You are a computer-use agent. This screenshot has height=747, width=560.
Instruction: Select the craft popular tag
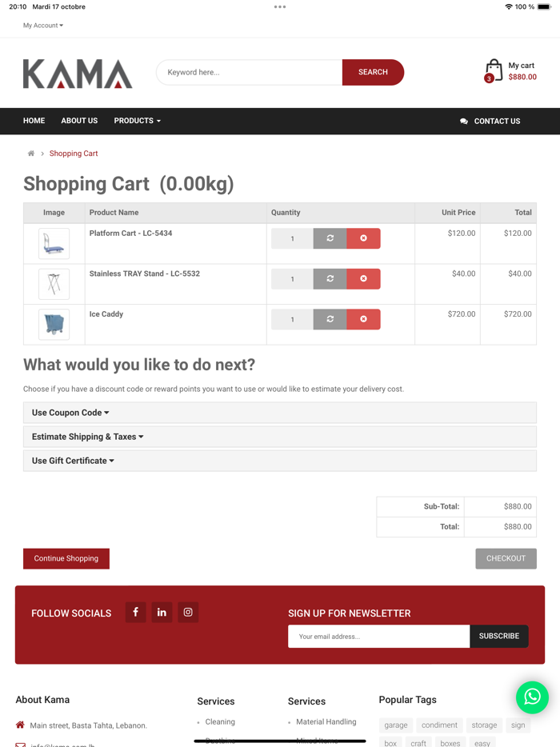click(x=418, y=743)
